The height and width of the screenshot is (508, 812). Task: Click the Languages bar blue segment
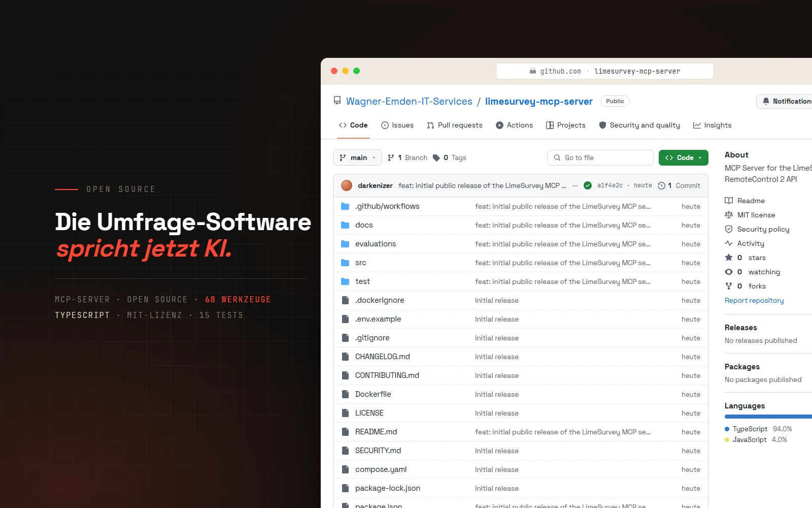pyautogui.click(x=768, y=417)
